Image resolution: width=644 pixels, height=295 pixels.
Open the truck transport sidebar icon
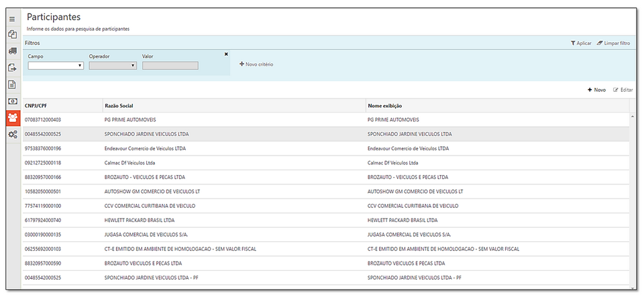click(x=12, y=51)
